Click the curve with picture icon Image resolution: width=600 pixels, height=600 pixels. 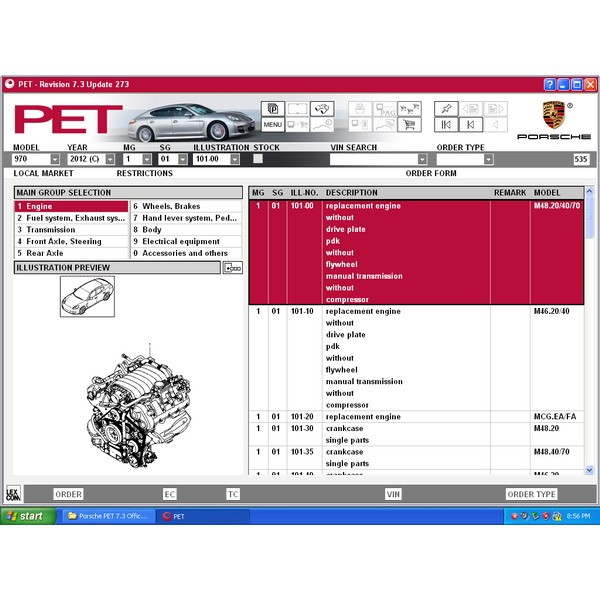click(385, 124)
